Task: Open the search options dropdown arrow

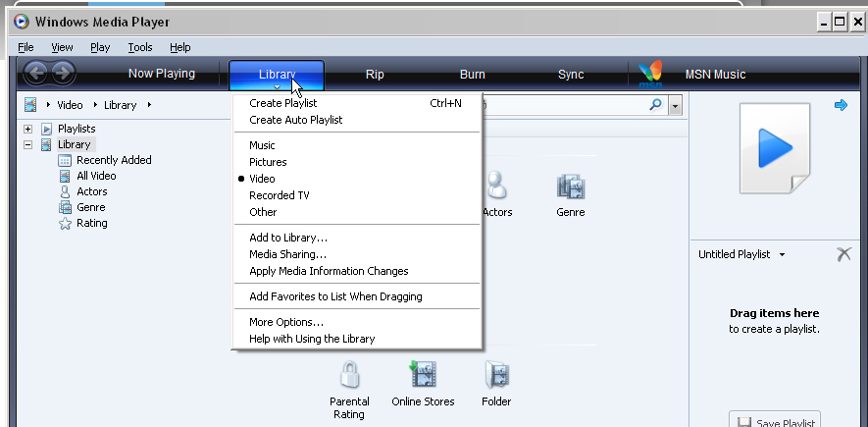Action: pos(675,105)
